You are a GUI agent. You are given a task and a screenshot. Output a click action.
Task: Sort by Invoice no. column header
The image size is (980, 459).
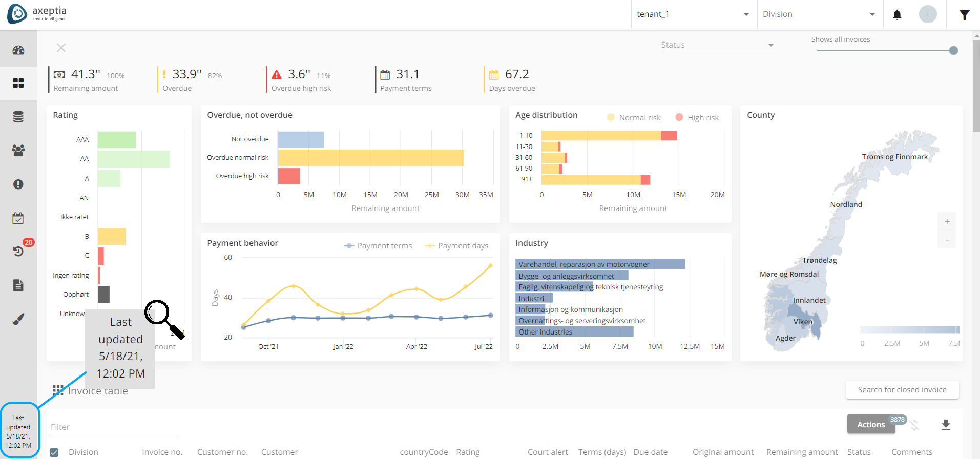(x=162, y=452)
